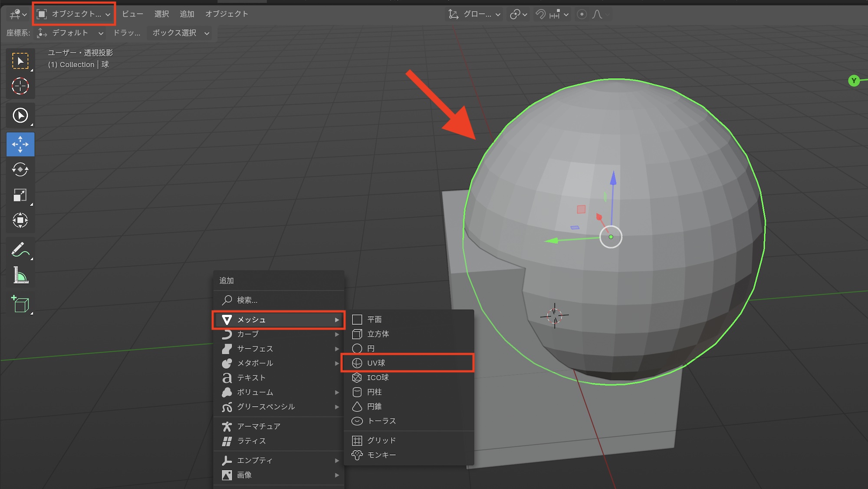Select the Box Select tool icon
The height and width of the screenshot is (489, 868).
point(20,61)
